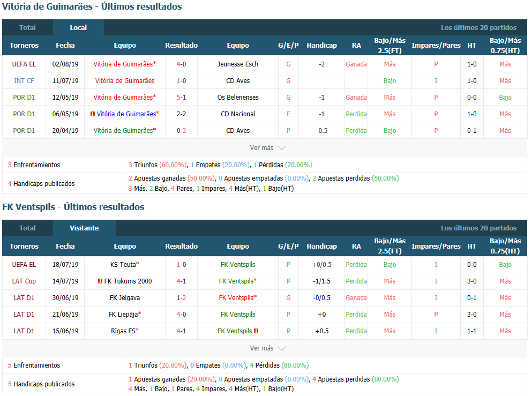Open the FK Liepāja team link

pos(123,315)
